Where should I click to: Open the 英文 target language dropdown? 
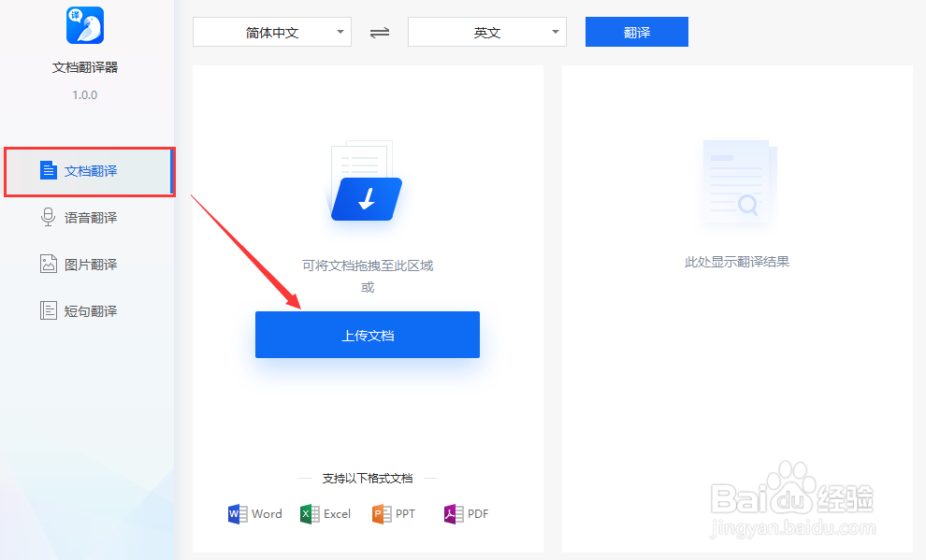[x=486, y=31]
